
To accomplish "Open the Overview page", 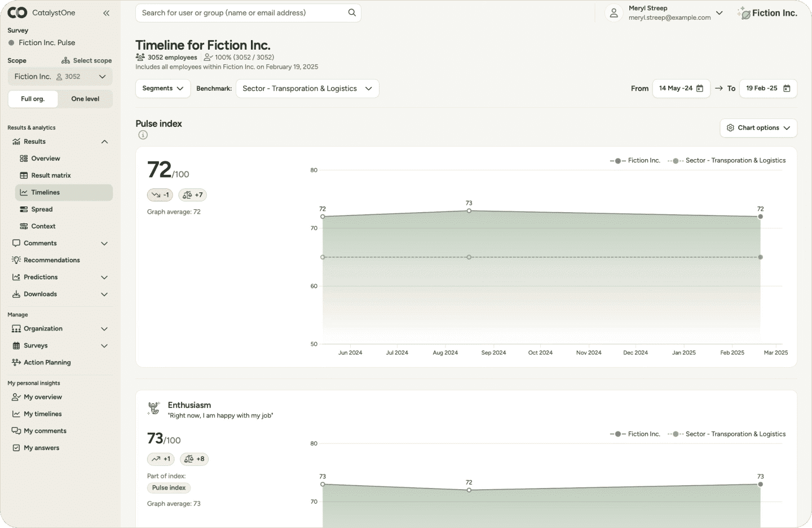I will (x=64, y=159).
